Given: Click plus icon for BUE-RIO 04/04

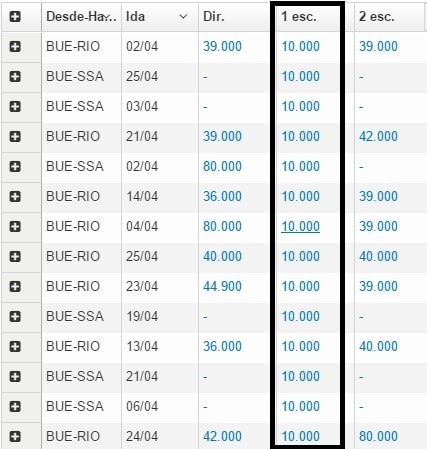Looking at the screenshot, I should 15,226.
